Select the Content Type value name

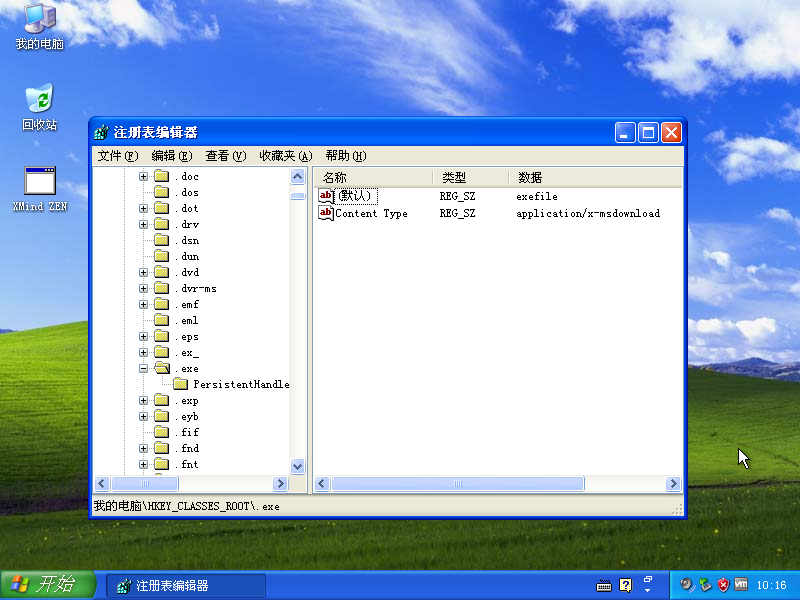click(371, 213)
